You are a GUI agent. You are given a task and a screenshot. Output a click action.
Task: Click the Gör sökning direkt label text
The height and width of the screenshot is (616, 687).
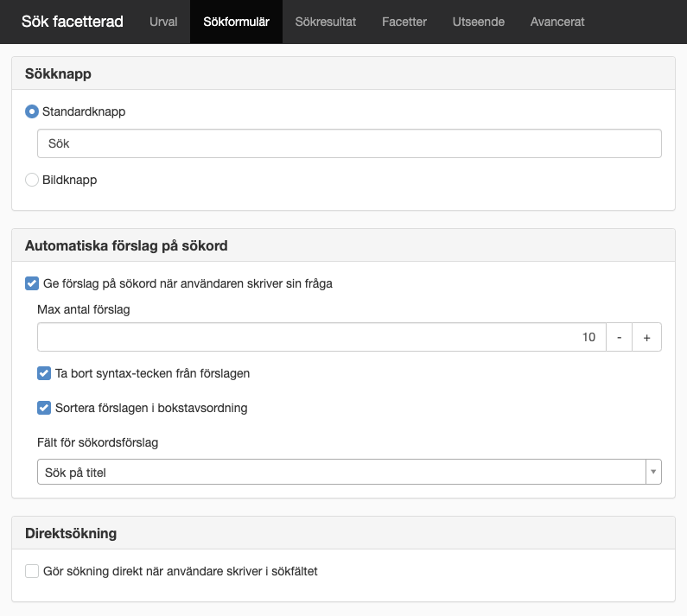[180, 571]
